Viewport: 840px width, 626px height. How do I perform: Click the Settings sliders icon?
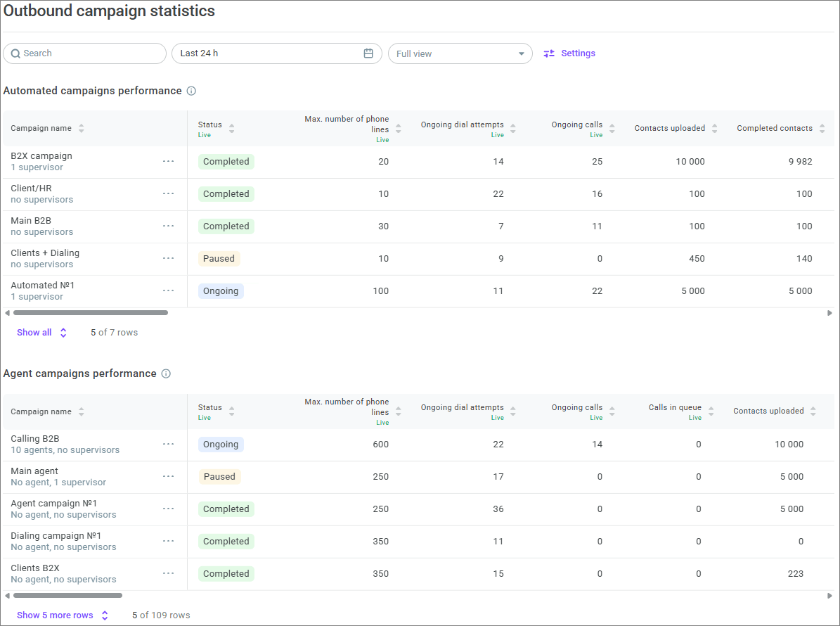point(549,53)
